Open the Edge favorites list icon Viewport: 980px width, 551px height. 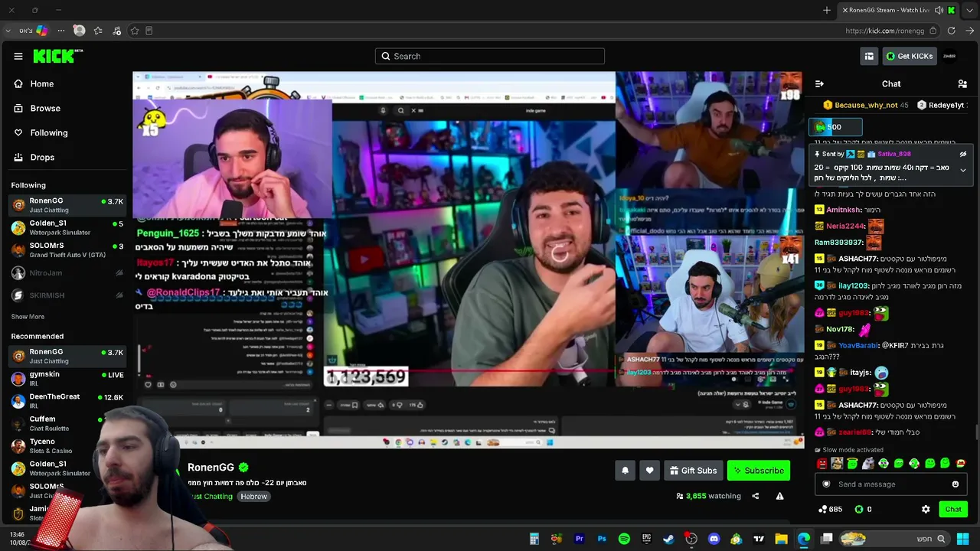[98, 31]
